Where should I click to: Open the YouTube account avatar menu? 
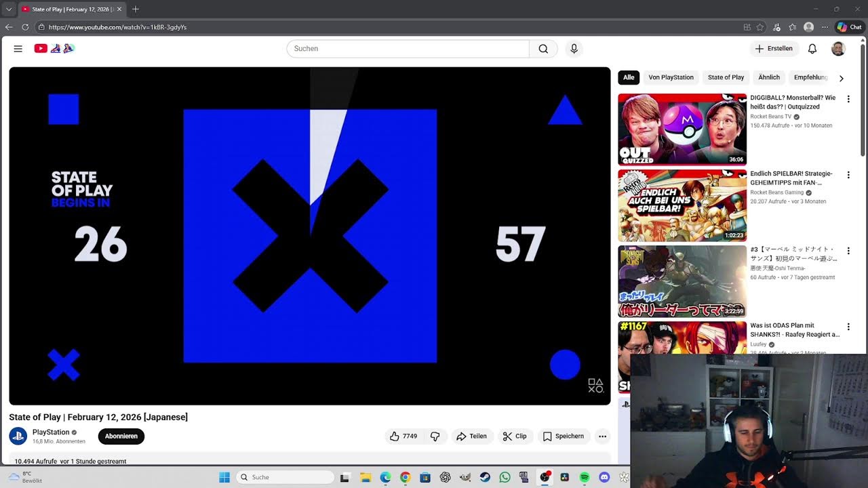[x=838, y=49]
